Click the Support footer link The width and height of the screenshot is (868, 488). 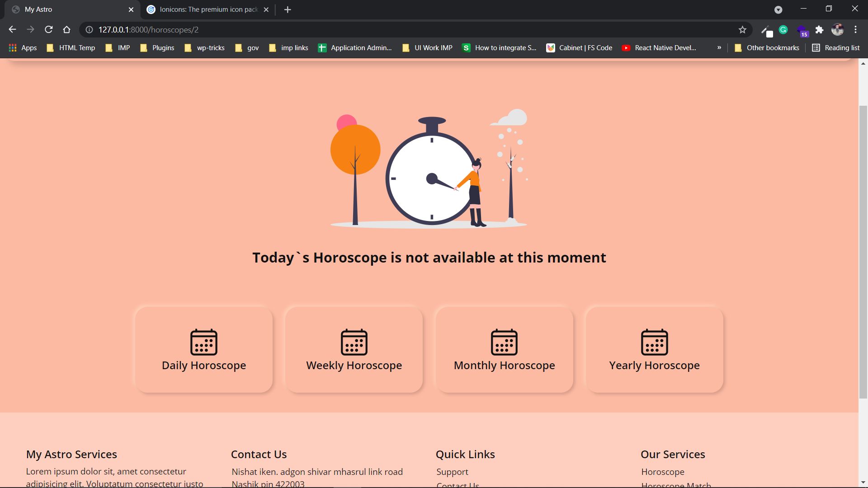(x=452, y=472)
